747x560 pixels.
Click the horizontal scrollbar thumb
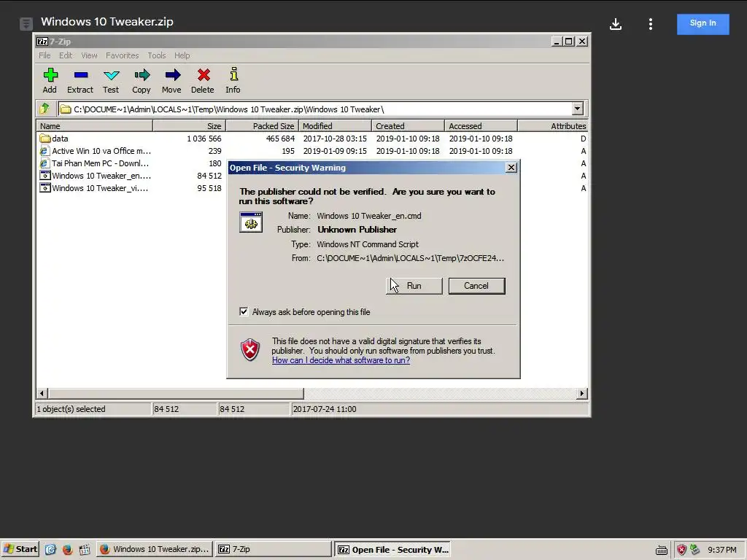click(176, 393)
